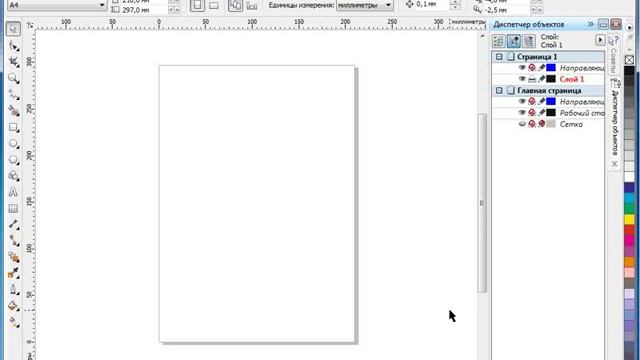
Task: Click the page height 297,0 мм field
Action: [143, 10]
